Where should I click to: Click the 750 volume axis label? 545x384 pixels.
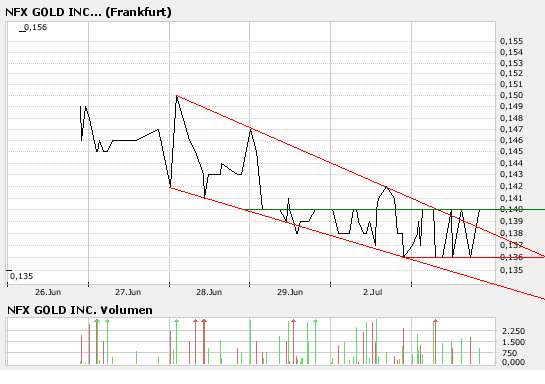tap(510, 353)
